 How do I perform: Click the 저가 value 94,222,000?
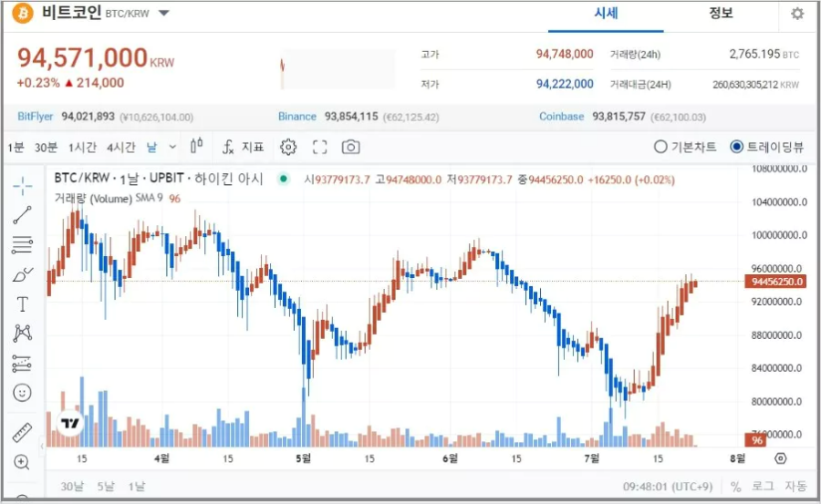(x=565, y=84)
